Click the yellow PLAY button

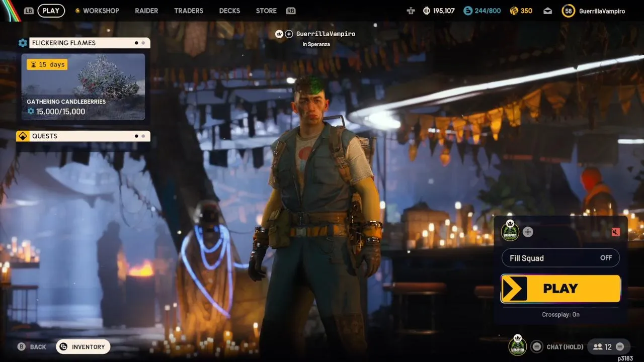pos(560,289)
